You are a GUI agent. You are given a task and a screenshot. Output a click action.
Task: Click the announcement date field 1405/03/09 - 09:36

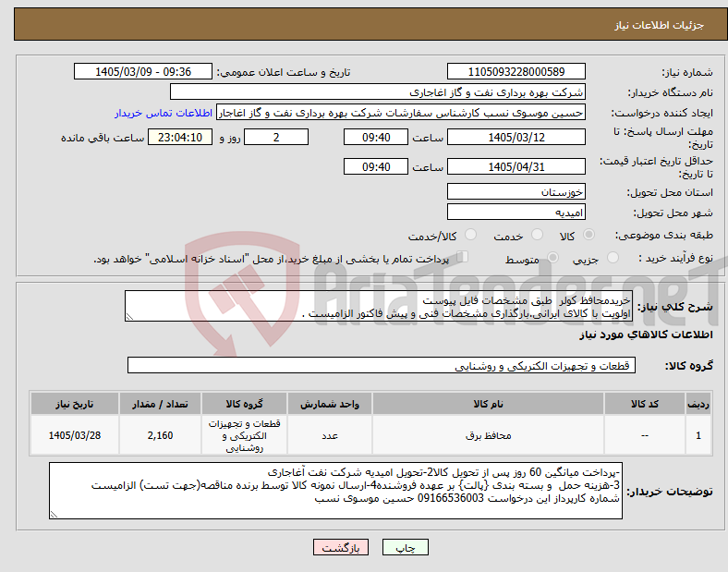click(x=143, y=71)
